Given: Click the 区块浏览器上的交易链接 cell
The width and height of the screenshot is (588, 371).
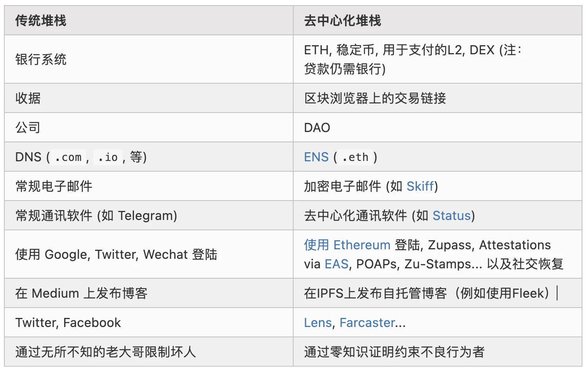Looking at the screenshot, I should pos(375,98).
